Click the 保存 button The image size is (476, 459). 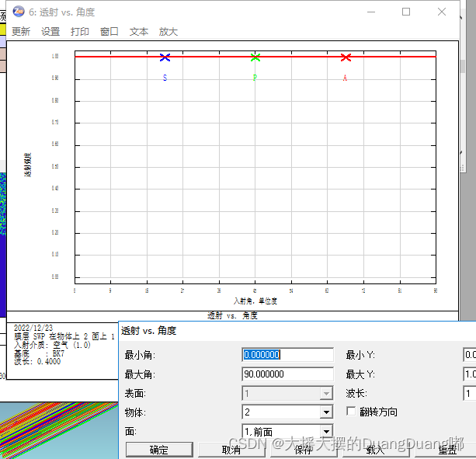304,450
